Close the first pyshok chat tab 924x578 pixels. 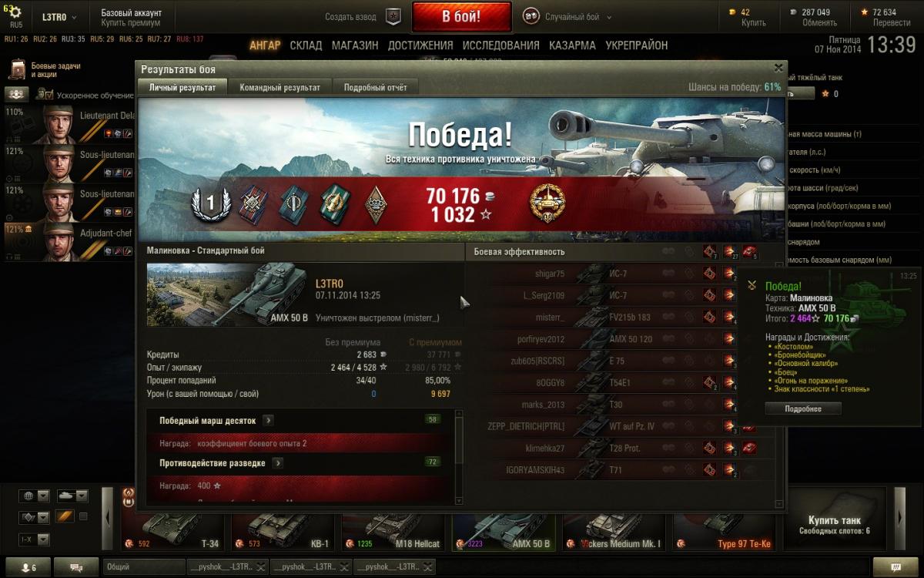coord(262,567)
